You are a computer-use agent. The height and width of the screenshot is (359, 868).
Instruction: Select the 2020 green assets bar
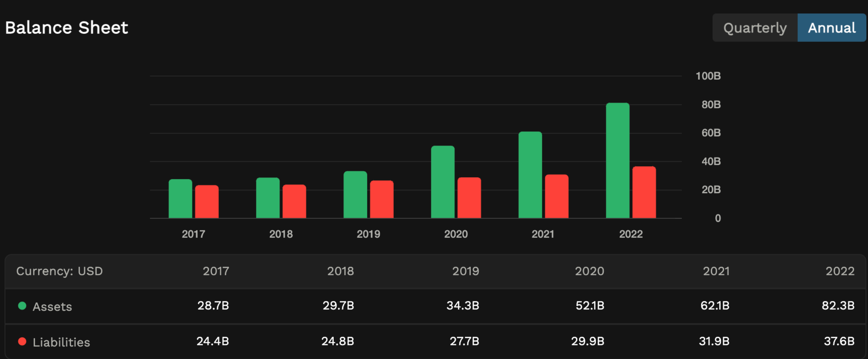(x=443, y=182)
